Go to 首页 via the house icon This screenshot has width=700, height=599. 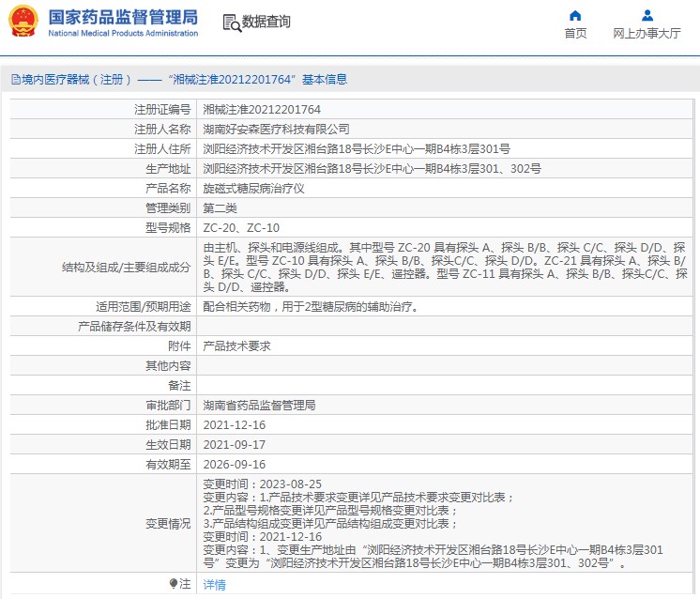click(x=575, y=15)
